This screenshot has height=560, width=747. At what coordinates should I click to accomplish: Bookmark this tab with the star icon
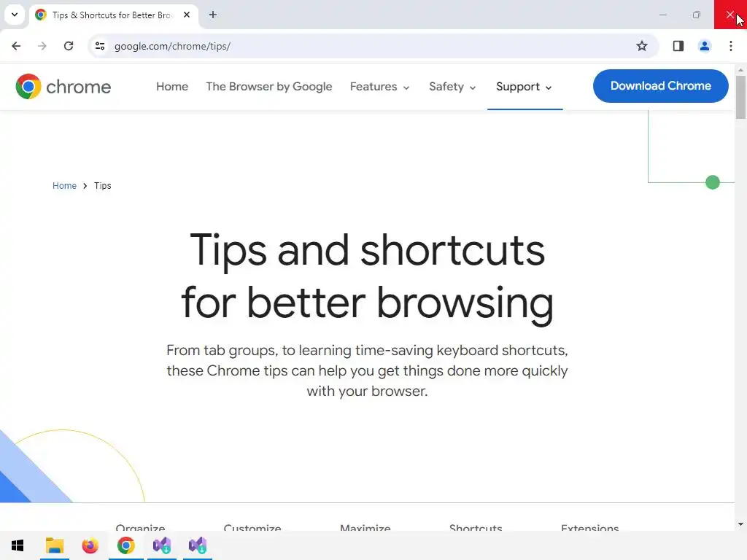coord(642,46)
